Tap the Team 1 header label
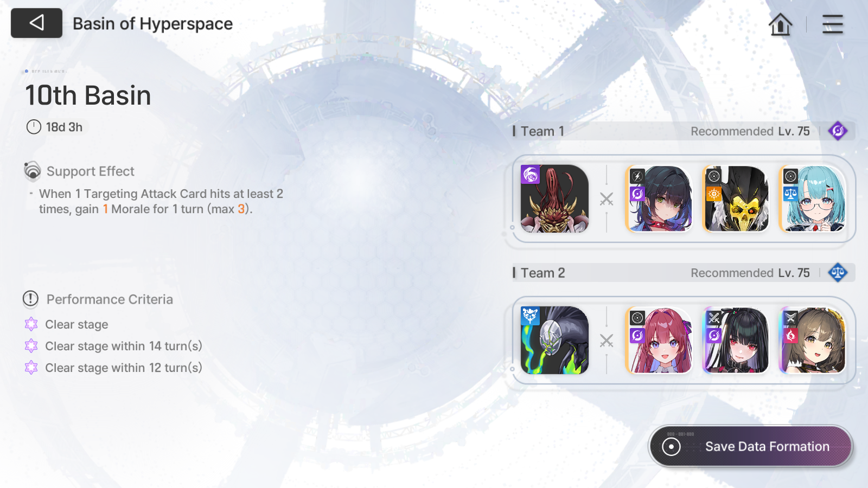868x488 pixels. click(x=542, y=131)
